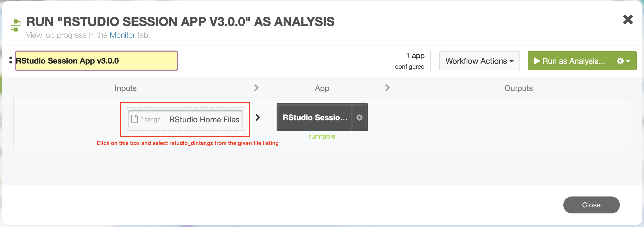Select the RStudio Sessio... app block
Image resolution: width=644 pixels, height=227 pixels.
click(x=314, y=117)
